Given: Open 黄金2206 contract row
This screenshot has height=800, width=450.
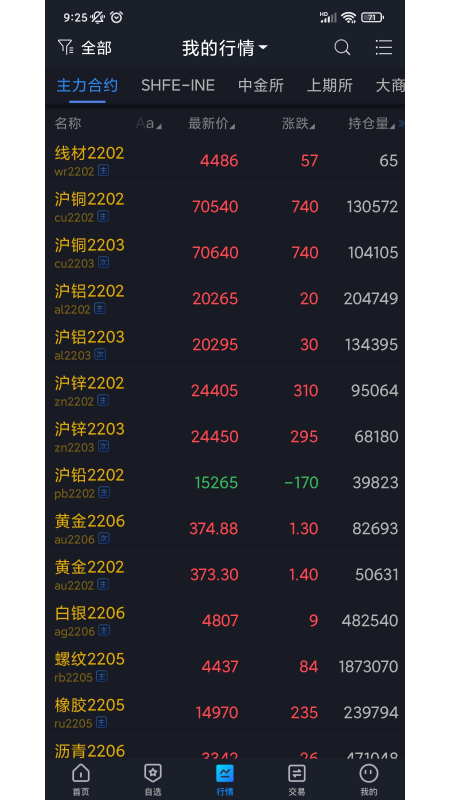Looking at the screenshot, I should [225, 529].
